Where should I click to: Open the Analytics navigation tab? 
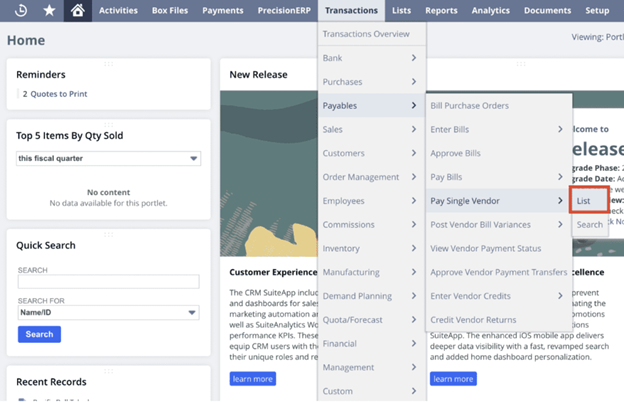(490, 10)
